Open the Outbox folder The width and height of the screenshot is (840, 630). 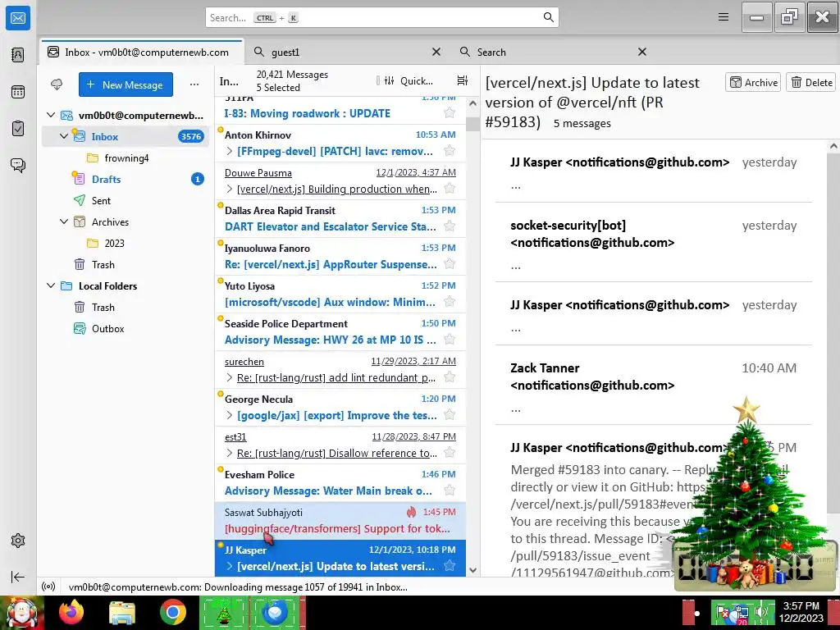point(126,329)
